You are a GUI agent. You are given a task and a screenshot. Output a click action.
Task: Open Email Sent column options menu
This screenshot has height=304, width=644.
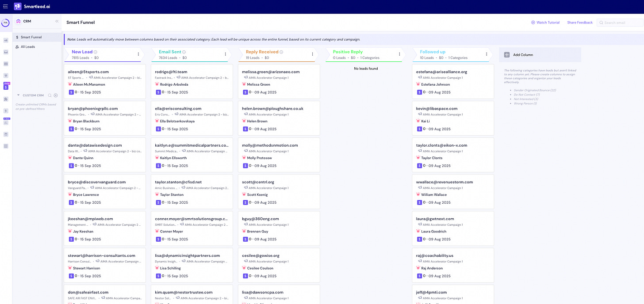point(225,54)
